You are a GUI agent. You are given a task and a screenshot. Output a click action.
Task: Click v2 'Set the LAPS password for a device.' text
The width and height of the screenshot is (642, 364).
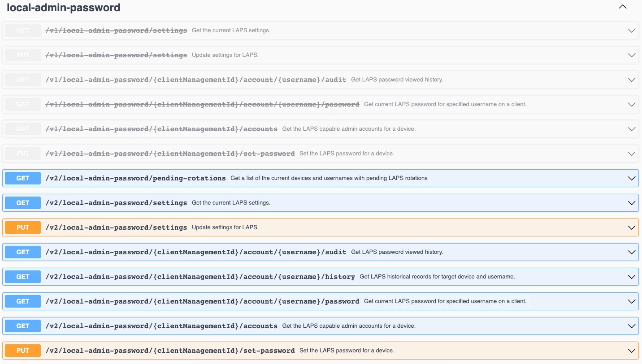point(347,351)
